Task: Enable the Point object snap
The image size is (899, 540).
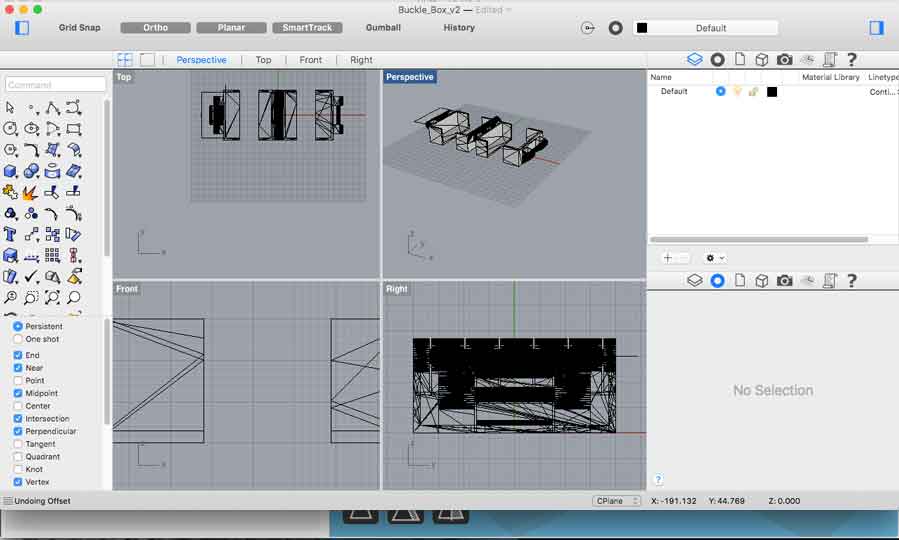Action: coord(18,380)
